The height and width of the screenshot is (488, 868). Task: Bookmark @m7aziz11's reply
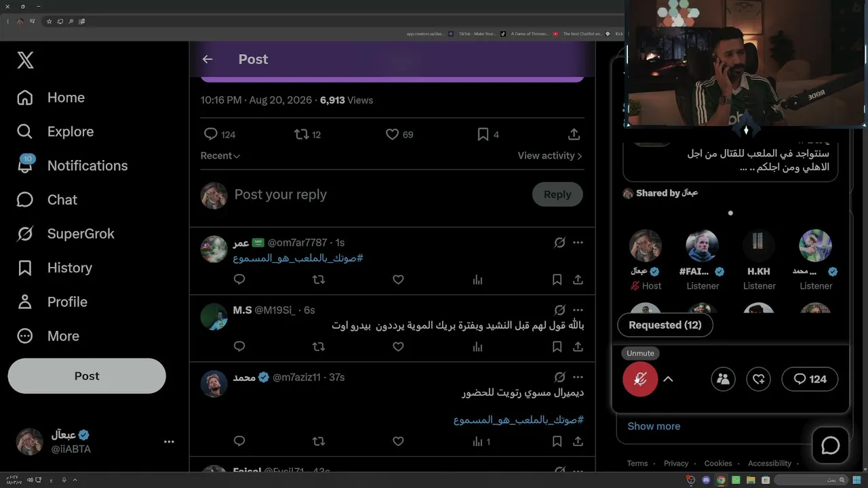(557, 441)
